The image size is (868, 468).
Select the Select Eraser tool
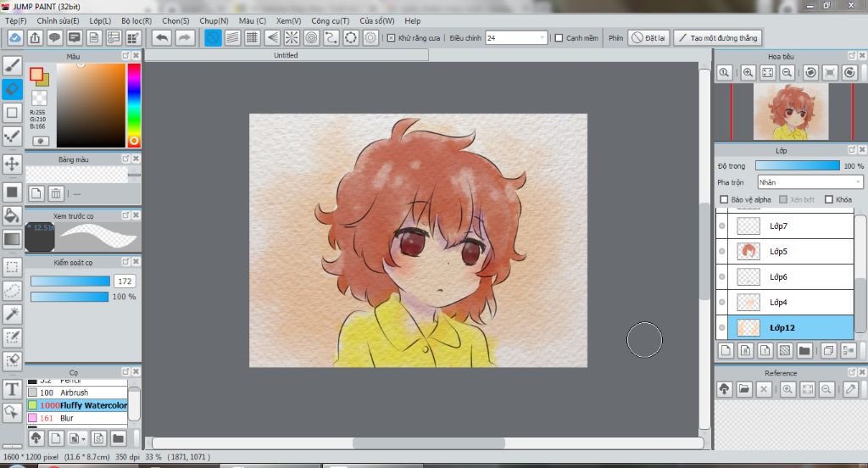coord(12,361)
